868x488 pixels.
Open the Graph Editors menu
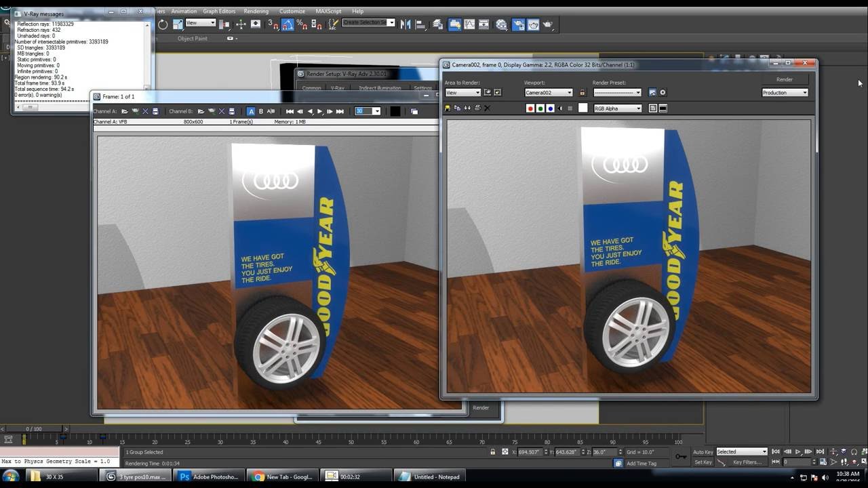219,11
